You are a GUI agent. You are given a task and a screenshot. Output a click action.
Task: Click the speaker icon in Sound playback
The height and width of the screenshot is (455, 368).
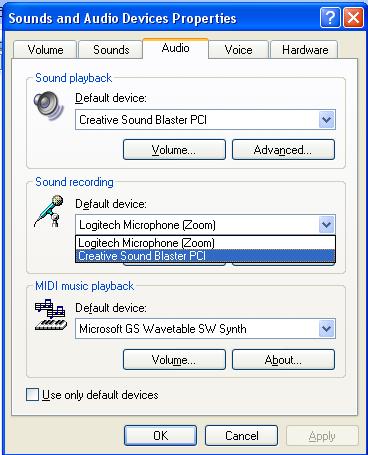49,105
